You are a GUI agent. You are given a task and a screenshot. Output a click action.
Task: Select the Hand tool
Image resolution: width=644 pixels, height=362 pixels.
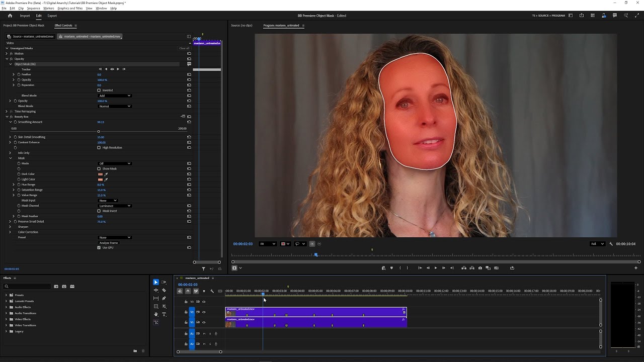(156, 314)
